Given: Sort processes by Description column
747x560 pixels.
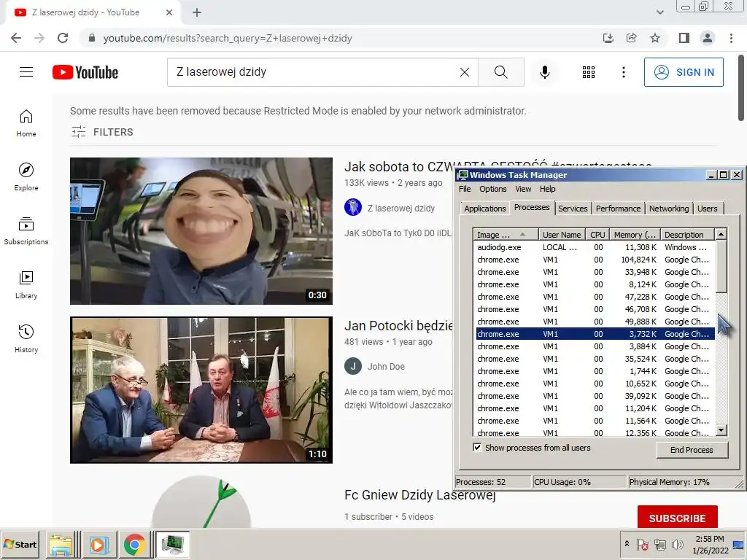Looking at the screenshot, I should pyautogui.click(x=687, y=235).
